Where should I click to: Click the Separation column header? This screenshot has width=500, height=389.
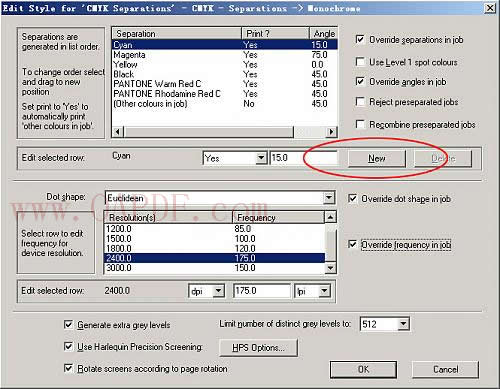[177, 34]
